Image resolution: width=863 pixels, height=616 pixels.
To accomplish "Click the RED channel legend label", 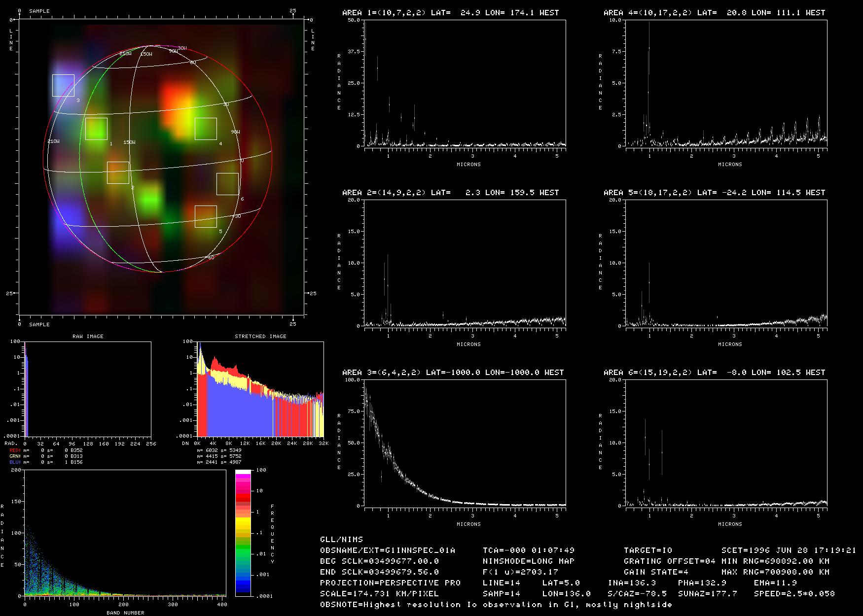I will (x=15, y=450).
